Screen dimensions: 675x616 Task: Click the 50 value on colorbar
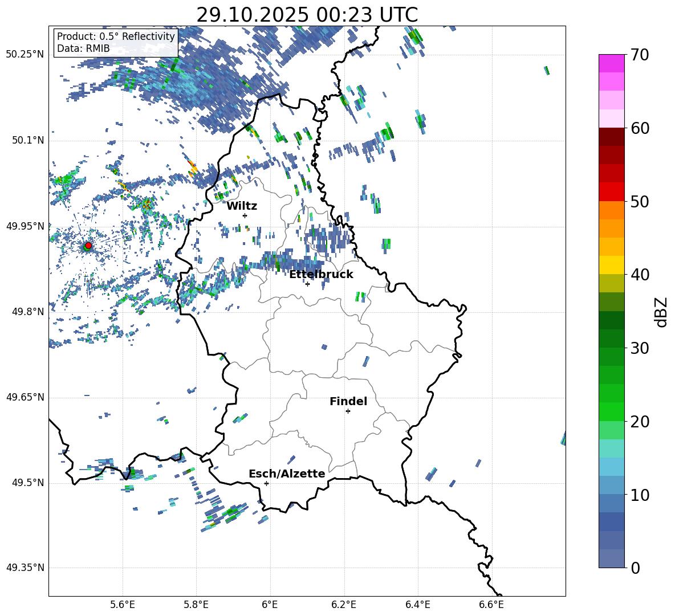pyautogui.click(x=640, y=201)
